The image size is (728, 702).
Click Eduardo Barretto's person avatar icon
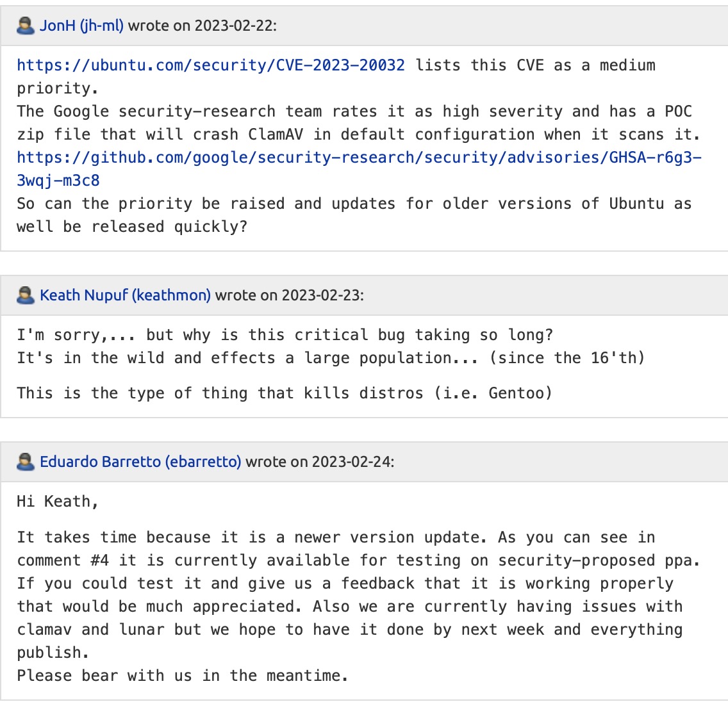point(26,462)
